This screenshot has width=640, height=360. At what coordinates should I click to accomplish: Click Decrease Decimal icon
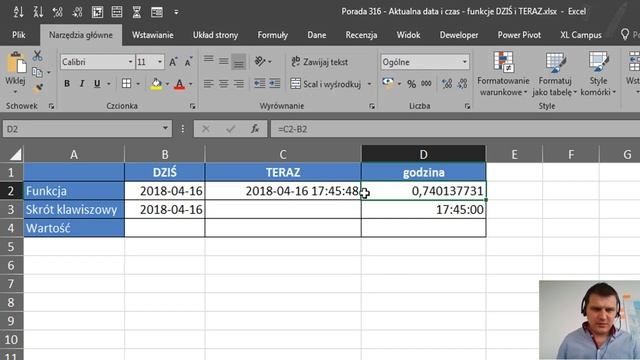tap(462, 84)
